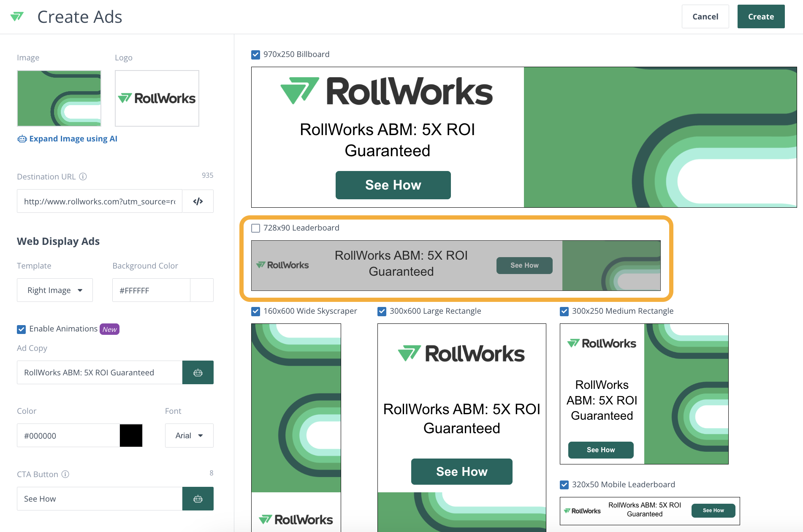803x532 pixels.
Task: Uncheck the 320x50 Mobile Leaderboard checkbox
Action: coord(564,485)
